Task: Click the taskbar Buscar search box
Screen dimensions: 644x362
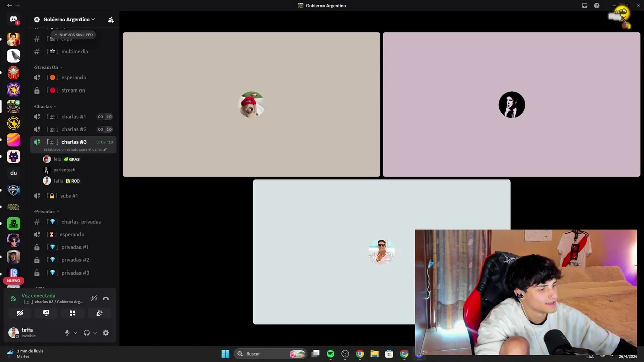Action: pyautogui.click(x=271, y=354)
